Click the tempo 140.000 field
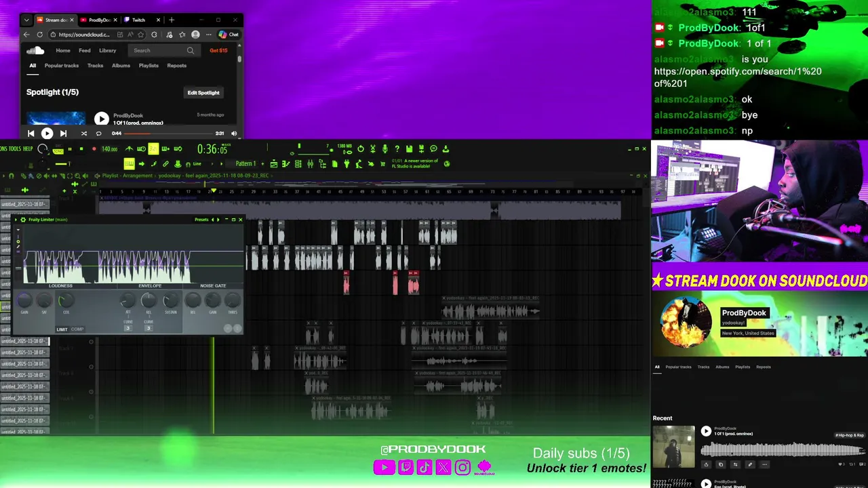This screenshot has width=868, height=488. (x=109, y=148)
